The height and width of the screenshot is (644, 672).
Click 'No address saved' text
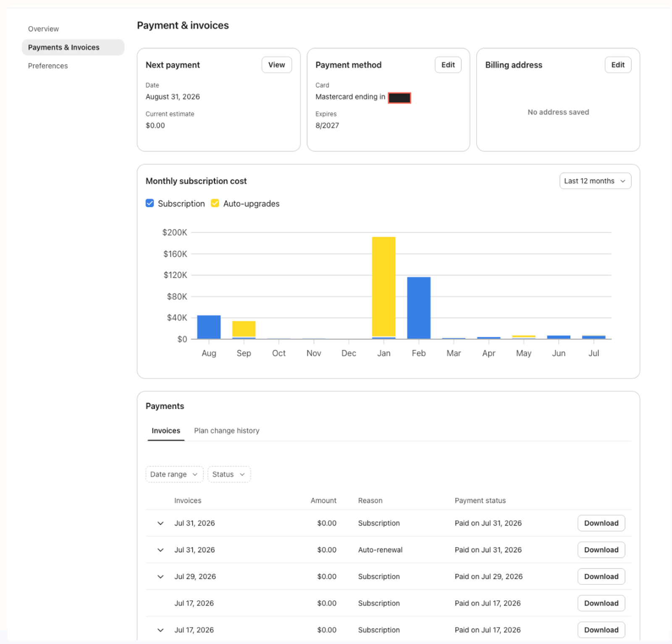tap(558, 112)
